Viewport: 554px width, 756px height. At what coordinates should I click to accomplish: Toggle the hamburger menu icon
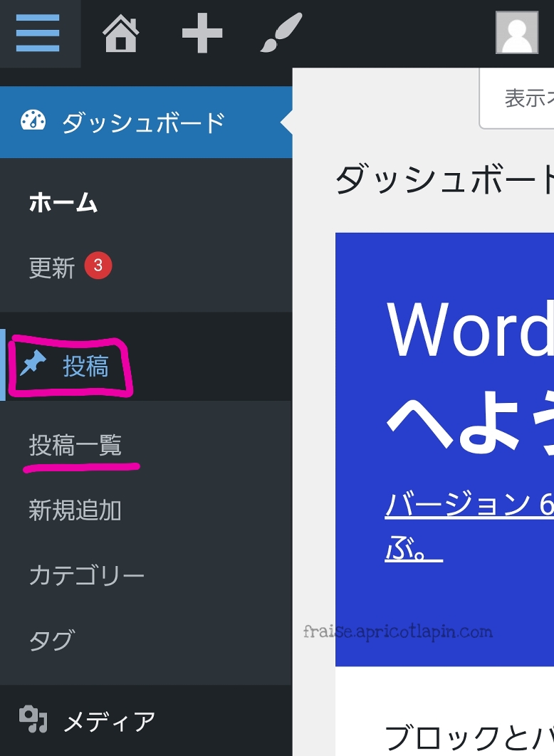tap(38, 33)
